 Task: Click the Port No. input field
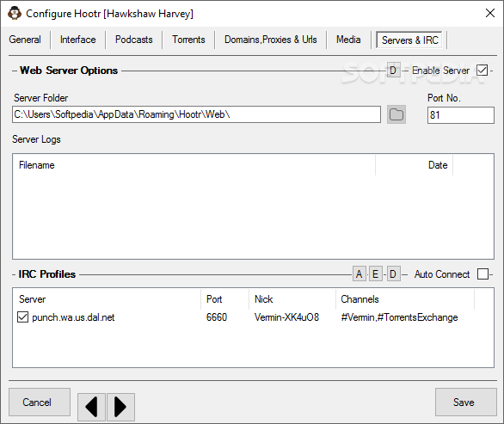coord(461,115)
